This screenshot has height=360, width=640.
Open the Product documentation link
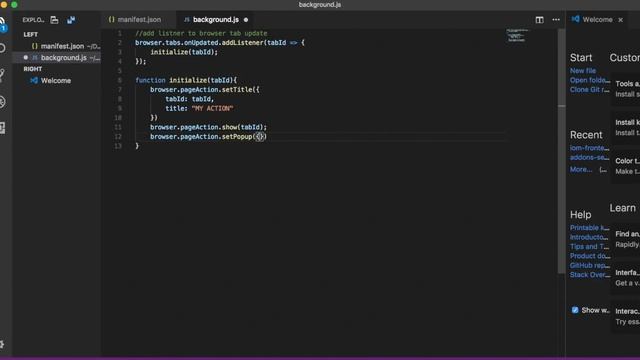point(590,256)
